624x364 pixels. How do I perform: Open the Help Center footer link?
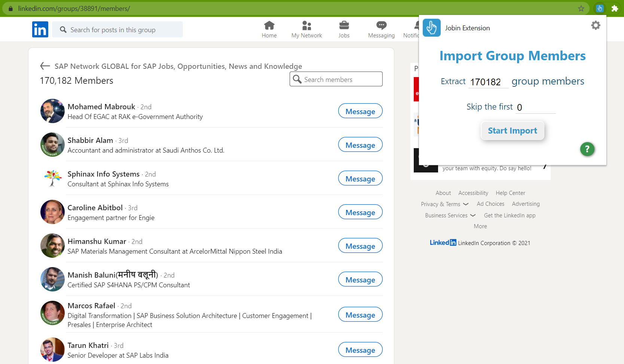pyautogui.click(x=510, y=193)
